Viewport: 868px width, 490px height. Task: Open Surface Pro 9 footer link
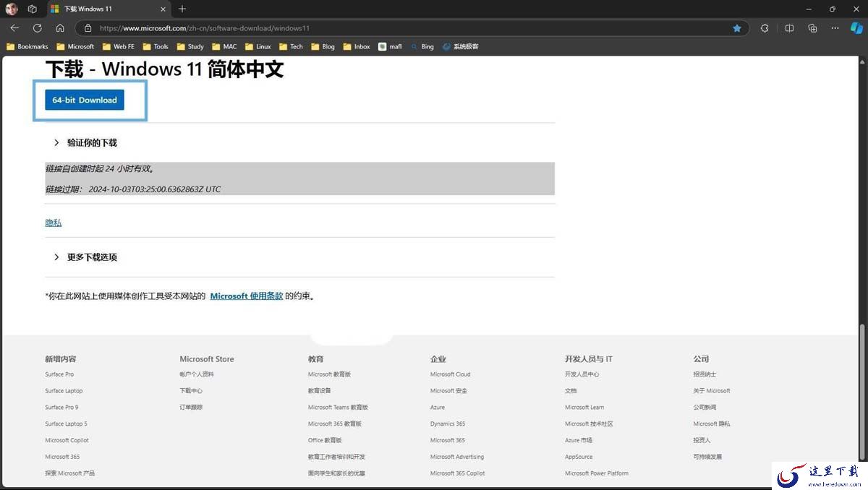pos(61,408)
